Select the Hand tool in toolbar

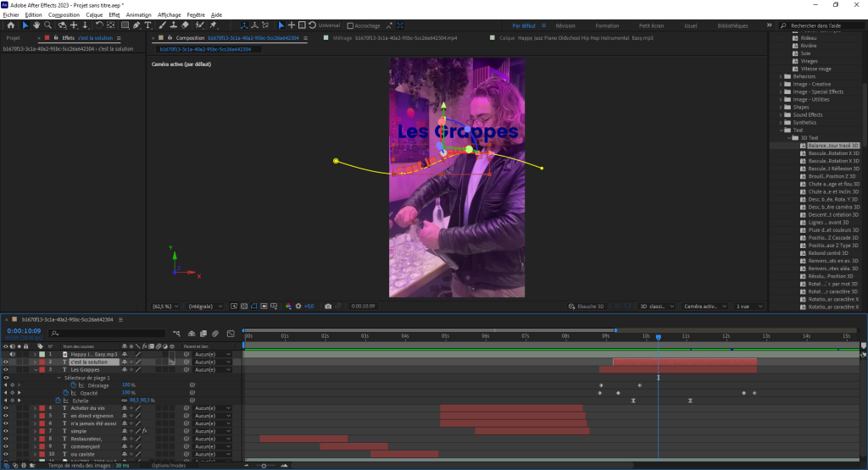pos(37,25)
